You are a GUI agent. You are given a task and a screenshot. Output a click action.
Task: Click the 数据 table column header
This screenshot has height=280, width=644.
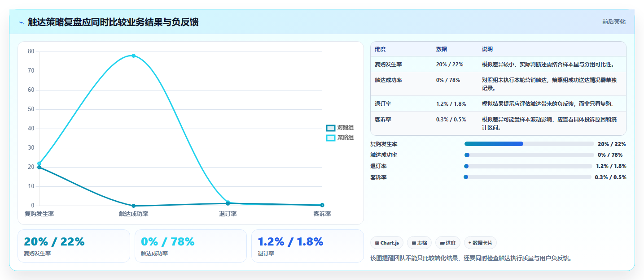pyautogui.click(x=442, y=49)
